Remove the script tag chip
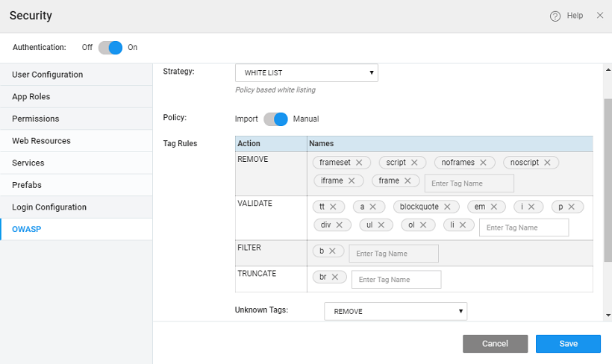 point(414,163)
